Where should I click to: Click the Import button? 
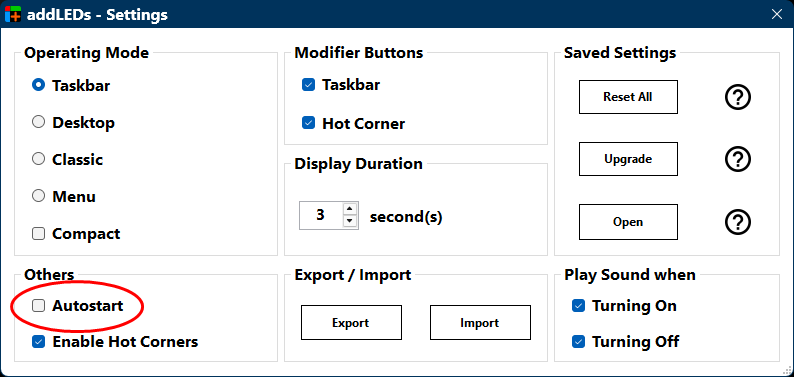pos(480,322)
